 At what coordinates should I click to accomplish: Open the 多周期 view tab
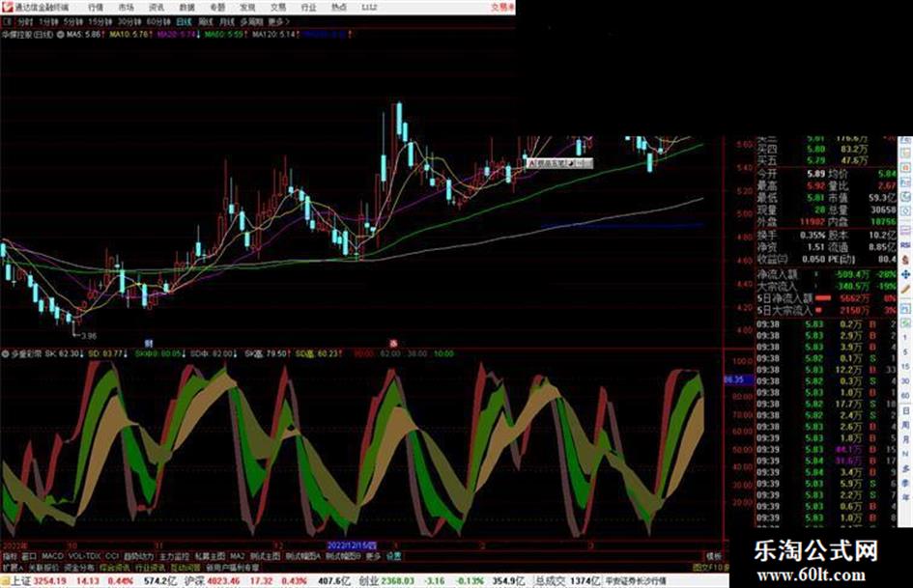click(251, 22)
